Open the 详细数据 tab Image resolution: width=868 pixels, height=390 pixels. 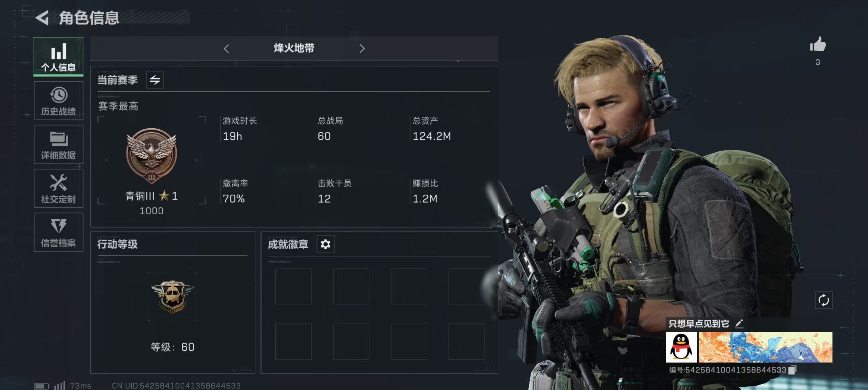pyautogui.click(x=59, y=145)
